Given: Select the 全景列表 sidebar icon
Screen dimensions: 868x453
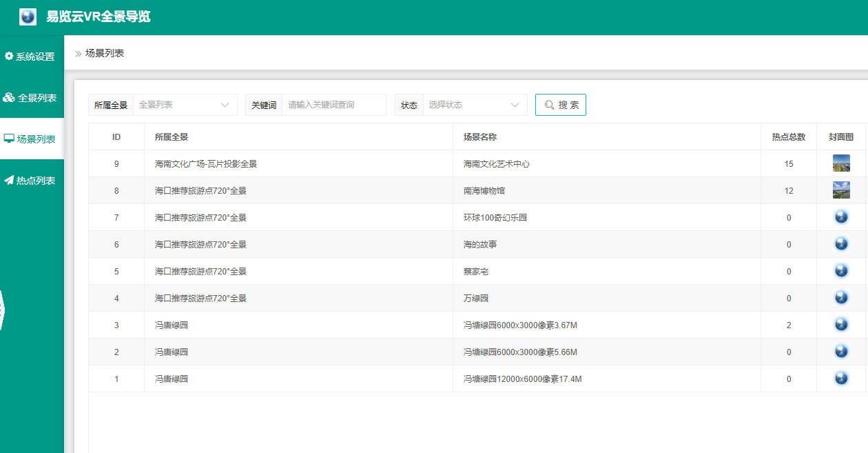Looking at the screenshot, I should click(9, 97).
